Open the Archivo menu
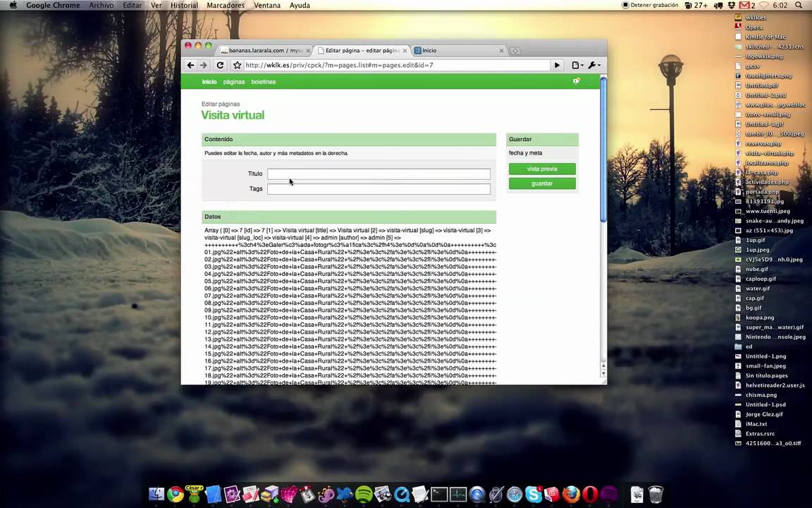Image resolution: width=812 pixels, height=508 pixels. pyautogui.click(x=101, y=5)
